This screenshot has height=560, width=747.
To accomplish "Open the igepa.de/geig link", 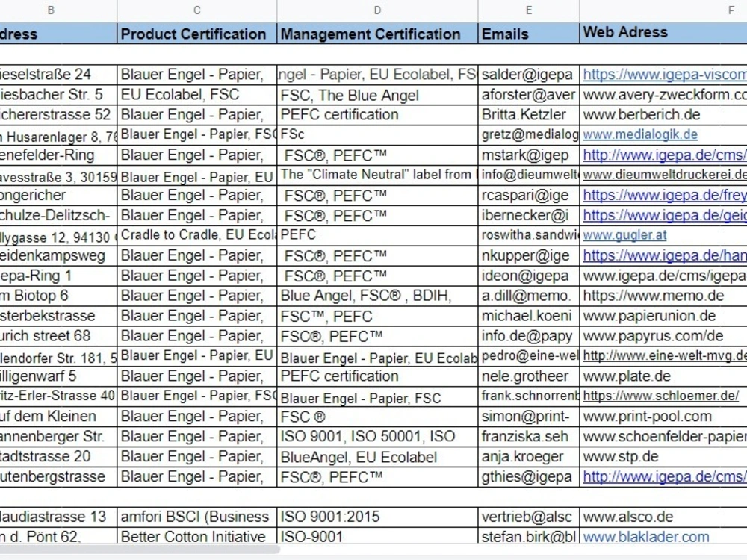I will [665, 216].
